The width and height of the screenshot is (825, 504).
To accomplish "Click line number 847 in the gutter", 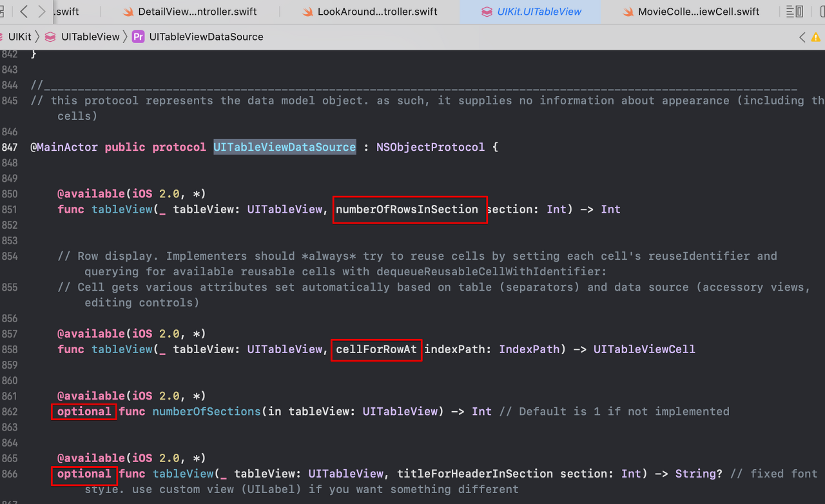I will pos(9,147).
